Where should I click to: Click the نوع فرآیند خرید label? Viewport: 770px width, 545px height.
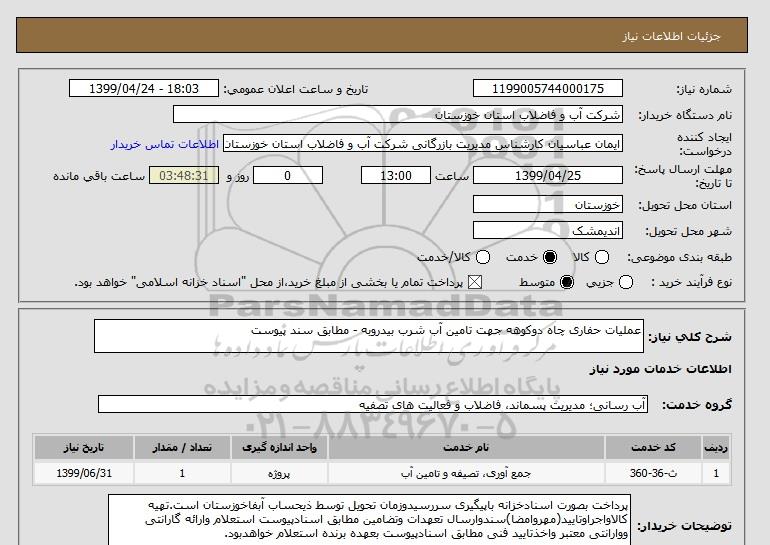691,282
